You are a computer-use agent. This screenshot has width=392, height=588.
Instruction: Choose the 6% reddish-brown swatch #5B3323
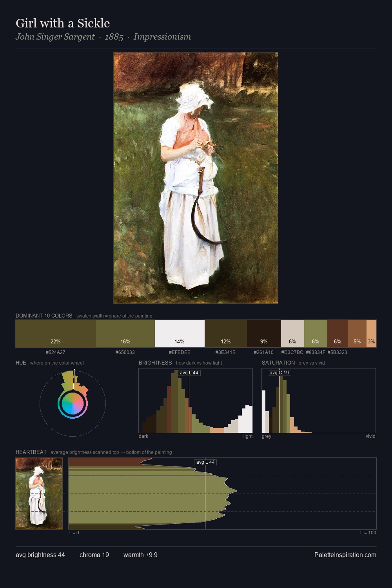(338, 334)
